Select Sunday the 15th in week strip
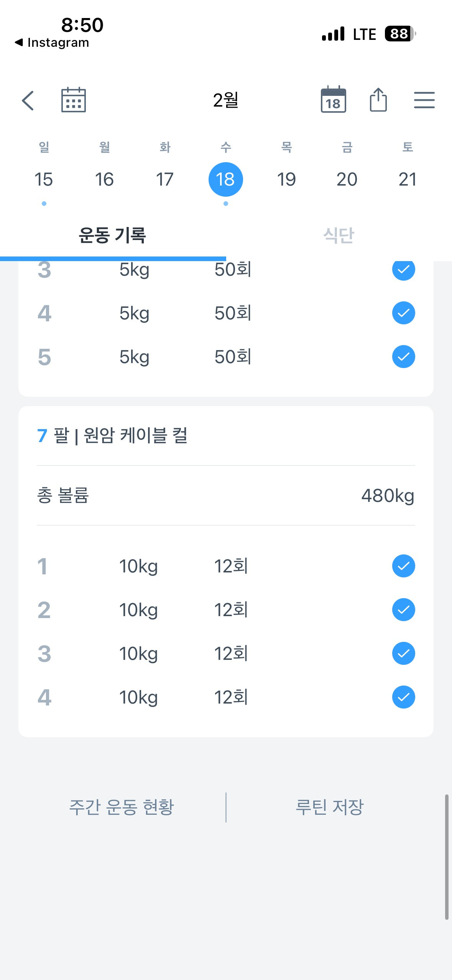This screenshot has width=452, height=980. (x=44, y=179)
